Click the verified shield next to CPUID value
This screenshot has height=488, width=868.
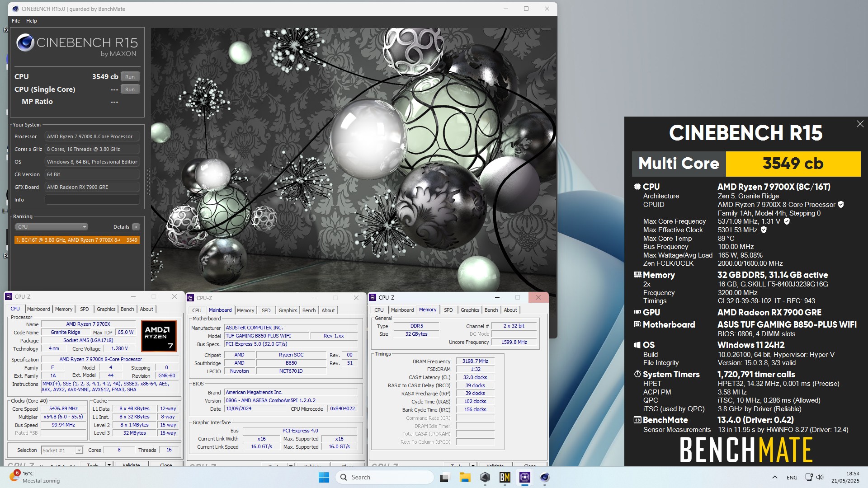(x=841, y=205)
